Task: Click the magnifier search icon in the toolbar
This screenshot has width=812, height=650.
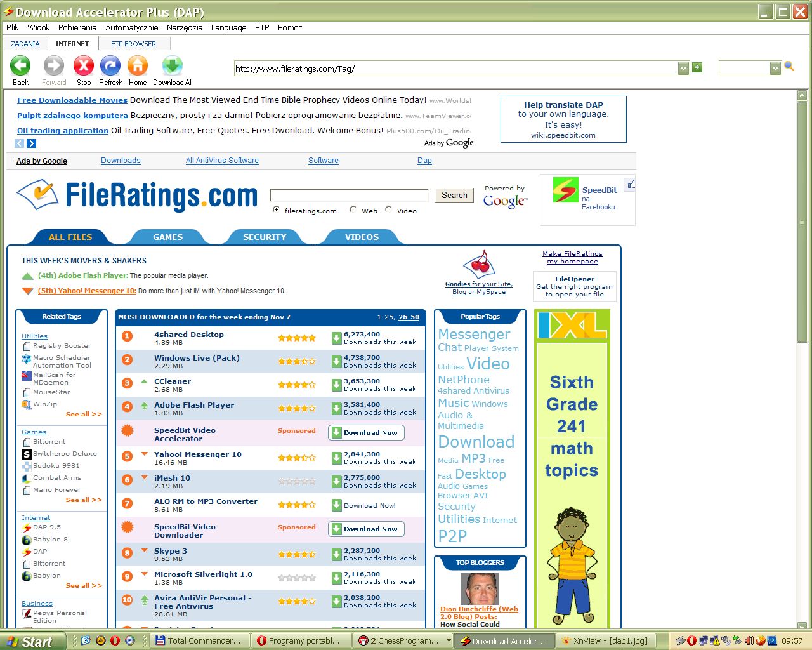Action: click(x=790, y=66)
